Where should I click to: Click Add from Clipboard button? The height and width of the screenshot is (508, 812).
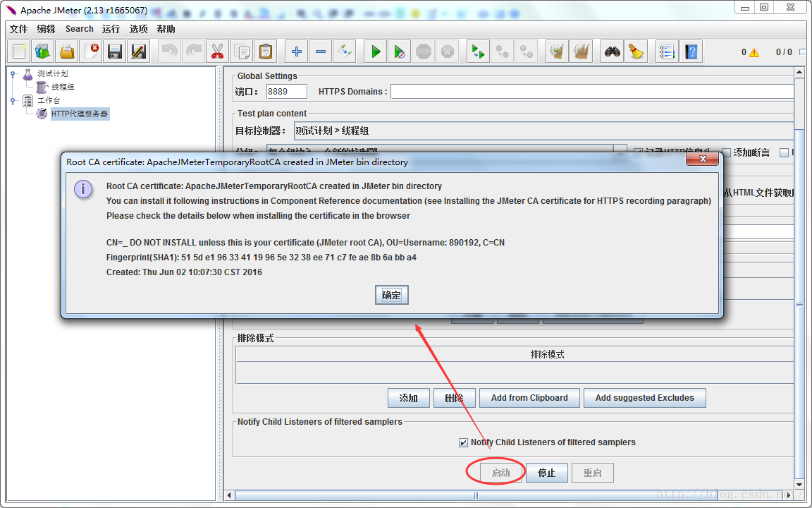click(529, 398)
